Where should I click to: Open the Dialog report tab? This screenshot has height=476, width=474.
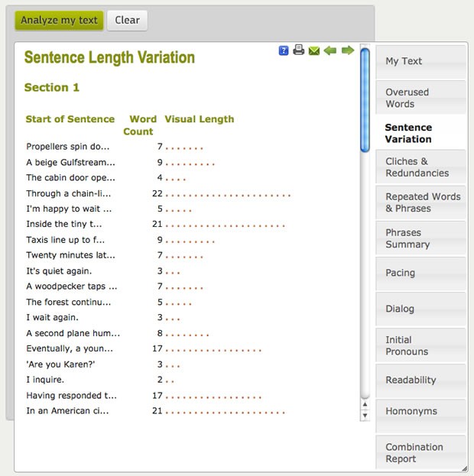click(x=420, y=309)
